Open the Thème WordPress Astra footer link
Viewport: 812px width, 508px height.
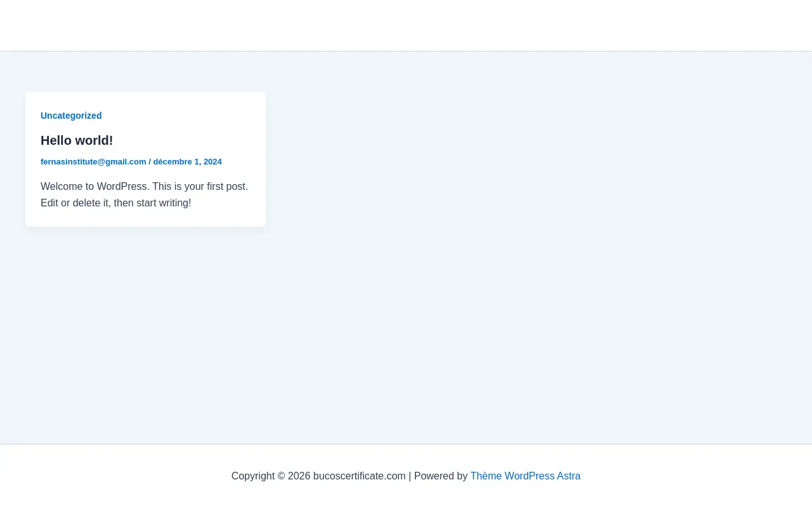[x=525, y=476]
